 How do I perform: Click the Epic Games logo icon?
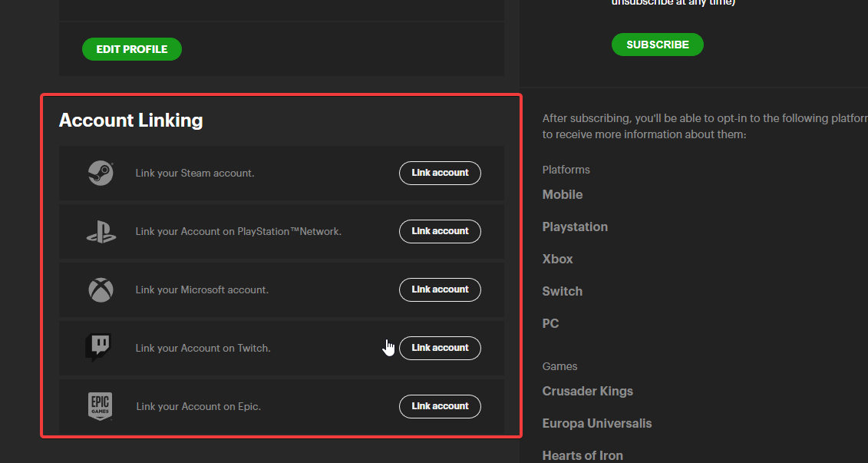coord(101,406)
